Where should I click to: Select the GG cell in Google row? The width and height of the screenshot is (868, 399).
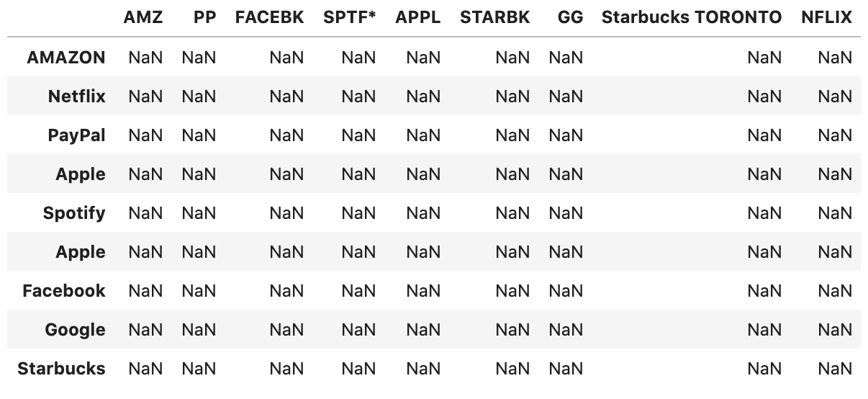(x=566, y=330)
